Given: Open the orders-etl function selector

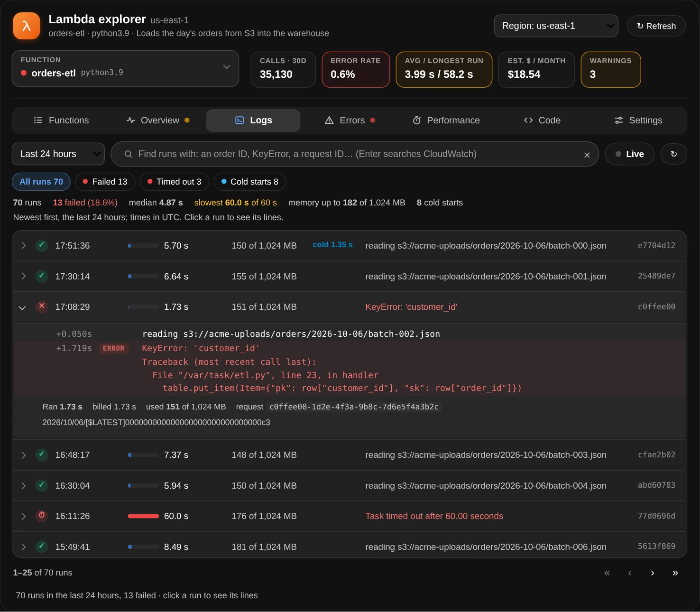Looking at the screenshot, I should [125, 69].
